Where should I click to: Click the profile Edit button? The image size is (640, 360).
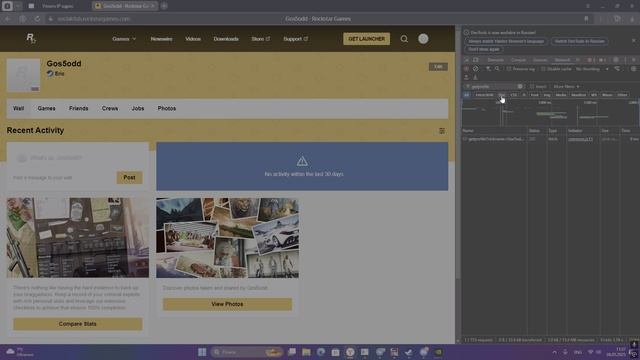click(438, 67)
